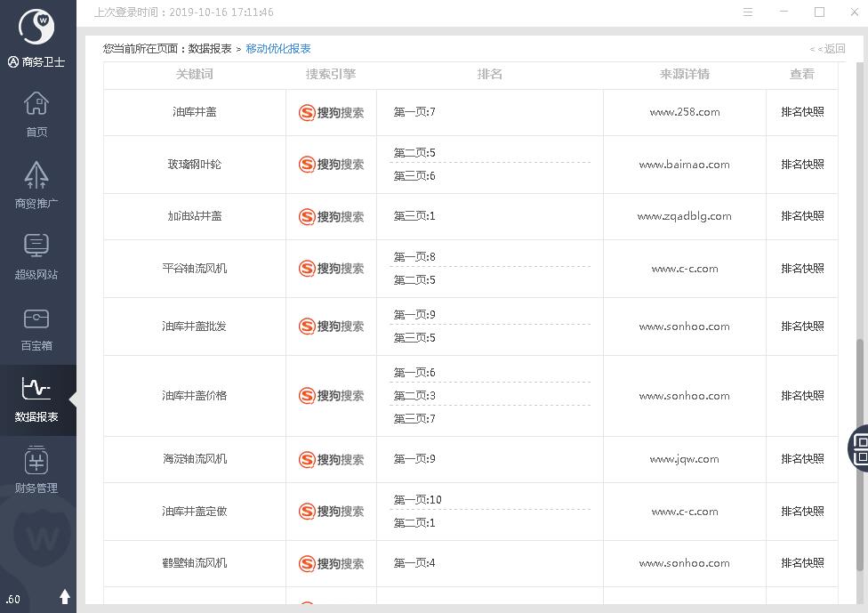Click the upward arrow icon in sidebar bottom
Viewport: 868px width, 613px height.
pos(64,596)
